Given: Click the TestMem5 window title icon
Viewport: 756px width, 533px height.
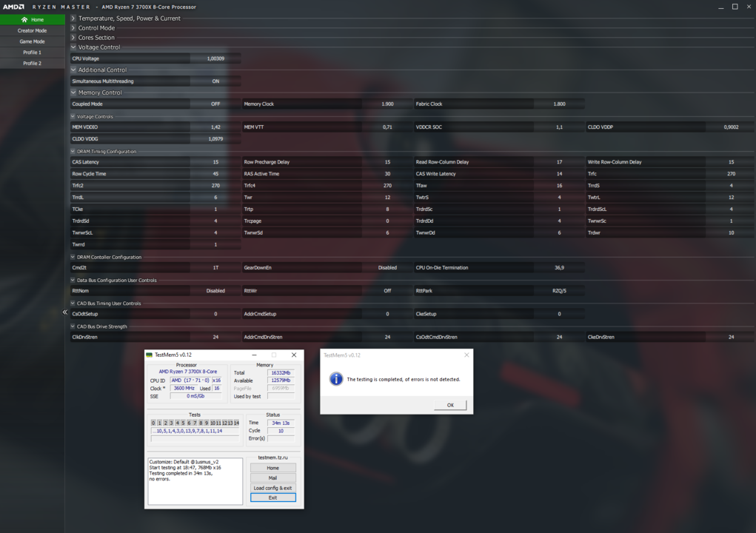Looking at the screenshot, I should coord(150,355).
